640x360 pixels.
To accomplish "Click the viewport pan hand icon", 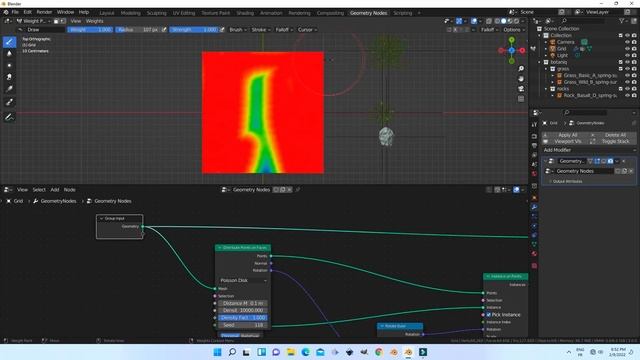I will (x=521, y=78).
